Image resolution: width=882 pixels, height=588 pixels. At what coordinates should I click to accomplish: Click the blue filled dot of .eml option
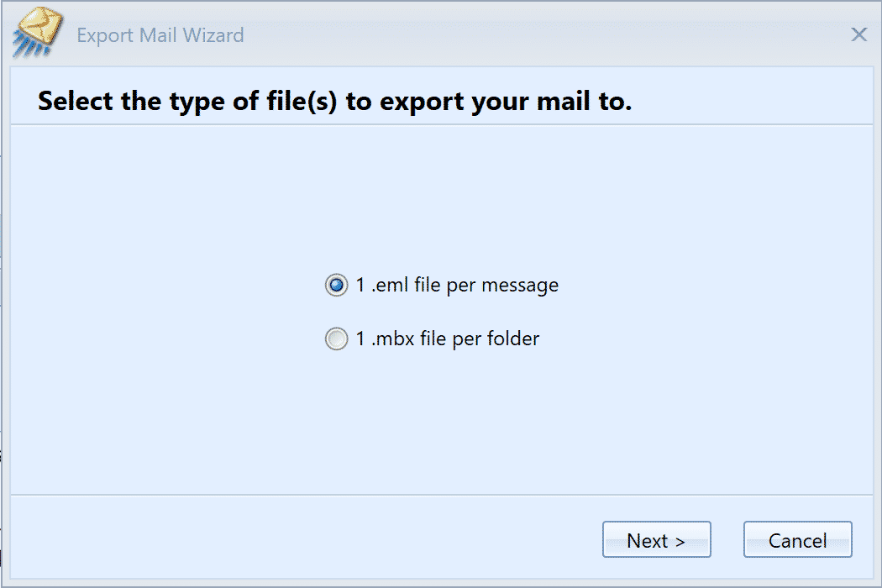[x=336, y=285]
